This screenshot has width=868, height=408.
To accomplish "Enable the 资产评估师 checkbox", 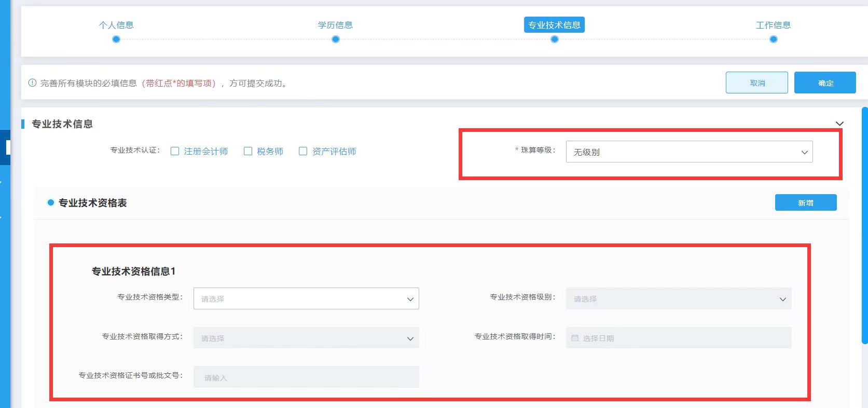I will pos(303,151).
